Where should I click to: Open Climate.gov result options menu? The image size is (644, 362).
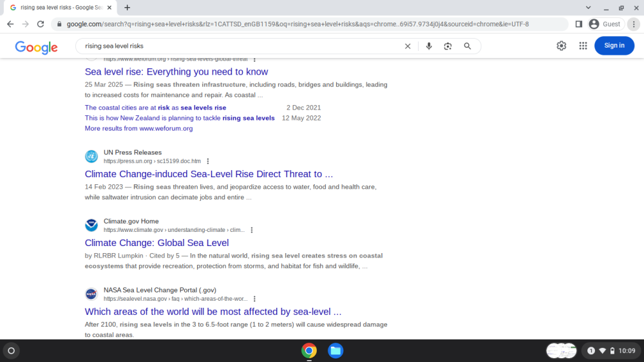(252, 230)
